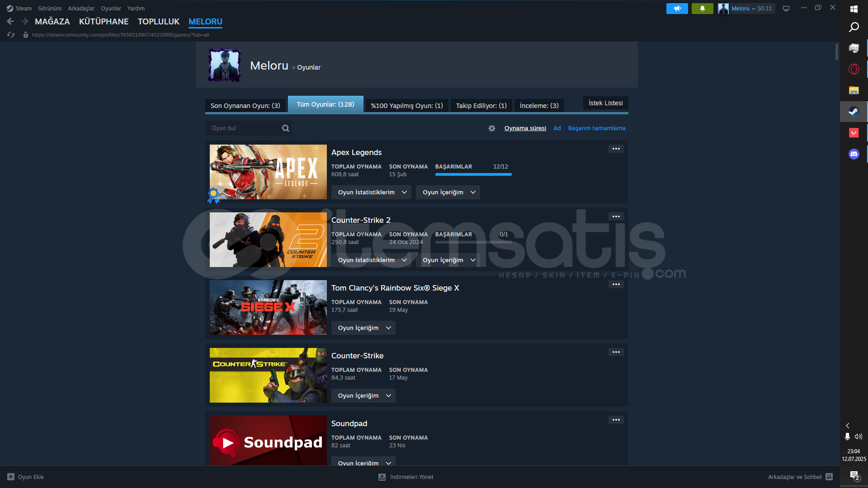Image resolution: width=868 pixels, height=488 pixels.
Task: Go back with the back arrow
Action: tap(10, 21)
